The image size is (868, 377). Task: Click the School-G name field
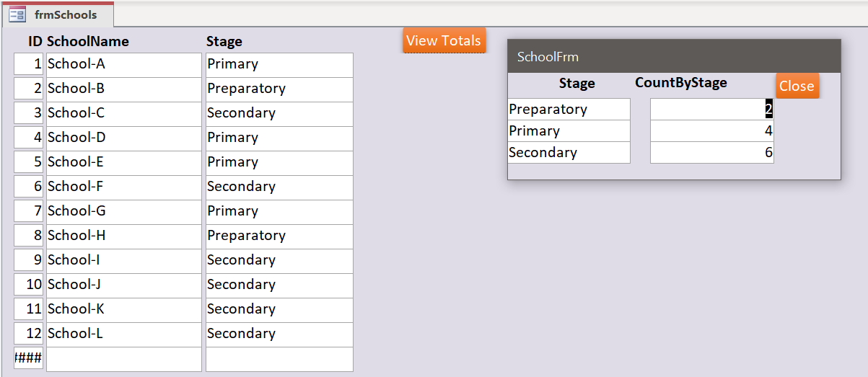tap(123, 211)
